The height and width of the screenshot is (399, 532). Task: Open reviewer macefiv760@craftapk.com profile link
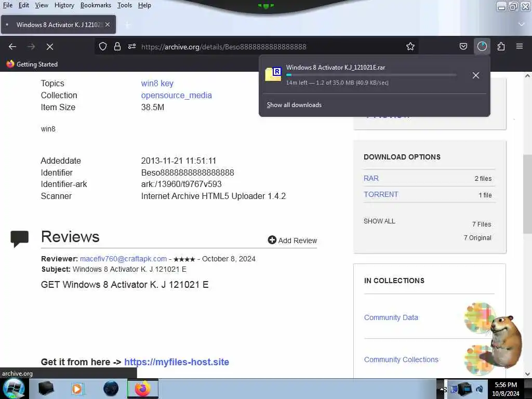(x=123, y=259)
